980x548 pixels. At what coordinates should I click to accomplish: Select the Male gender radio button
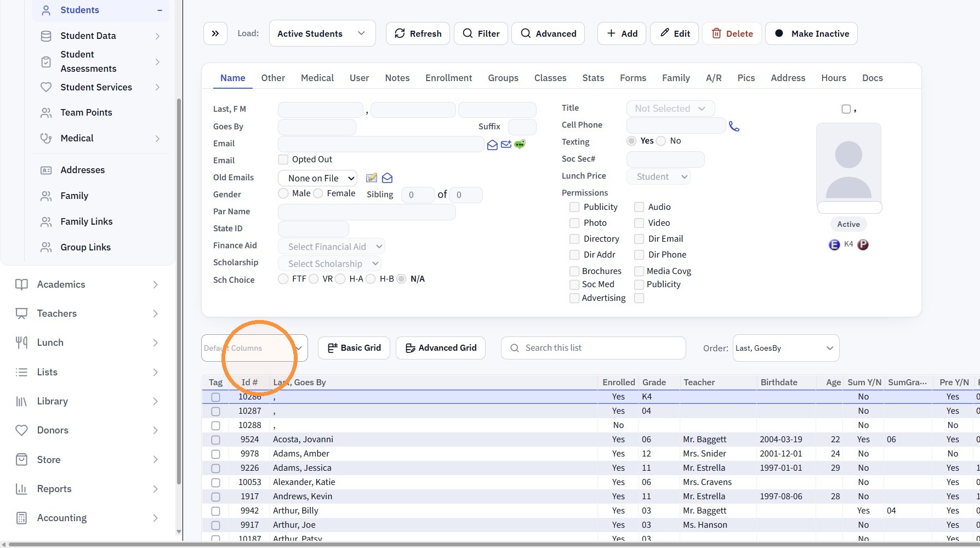pyautogui.click(x=283, y=193)
